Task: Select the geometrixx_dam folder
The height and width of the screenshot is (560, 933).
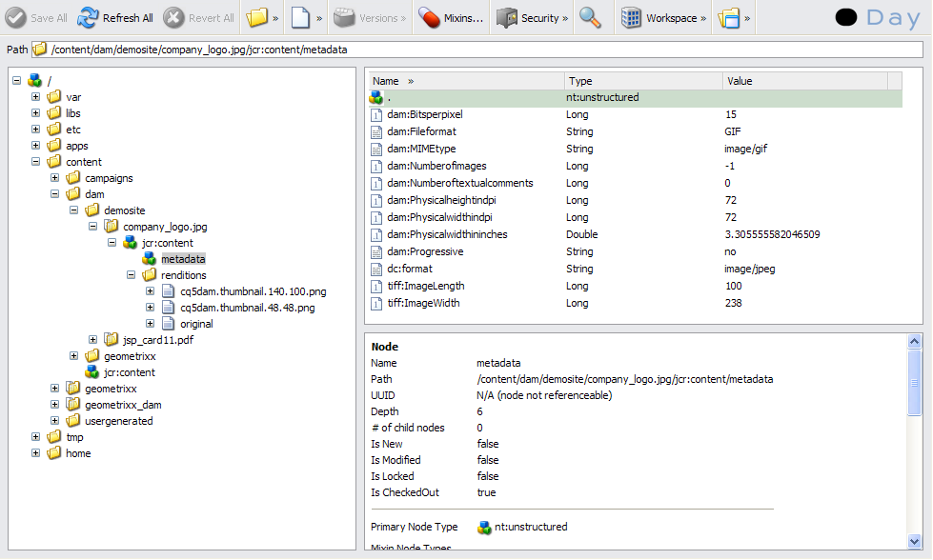Action: click(123, 405)
